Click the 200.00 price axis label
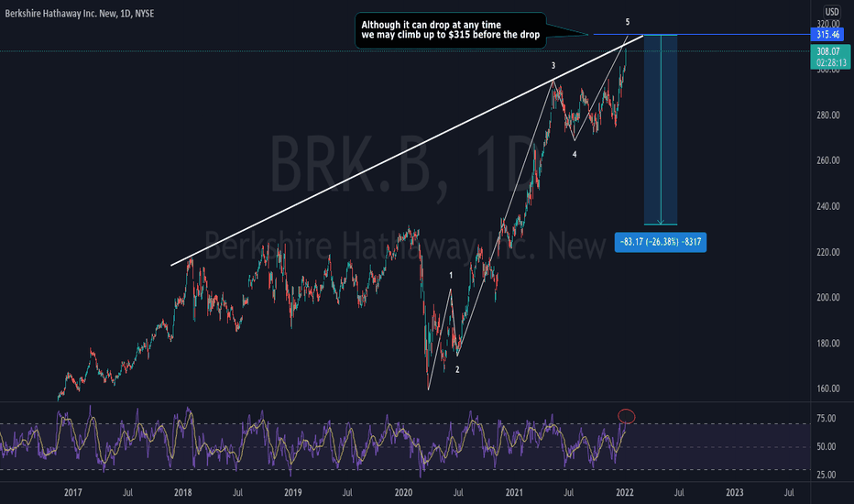This screenshot has height=504, width=854. pyautogui.click(x=827, y=298)
